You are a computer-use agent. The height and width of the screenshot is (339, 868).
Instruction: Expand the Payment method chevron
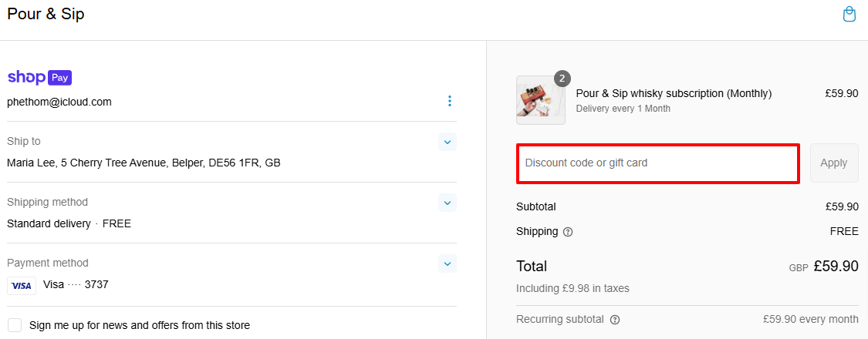[x=448, y=263]
